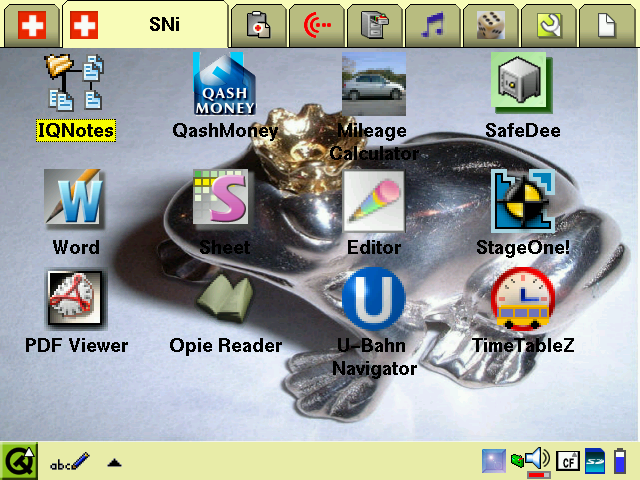Click the PDF Viewer label text
The image size is (640, 480).
click(76, 345)
